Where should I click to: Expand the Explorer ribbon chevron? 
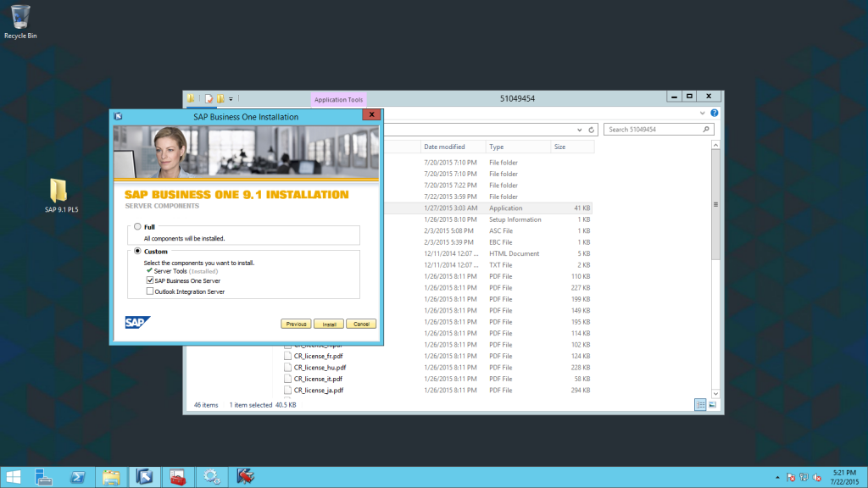click(x=702, y=113)
